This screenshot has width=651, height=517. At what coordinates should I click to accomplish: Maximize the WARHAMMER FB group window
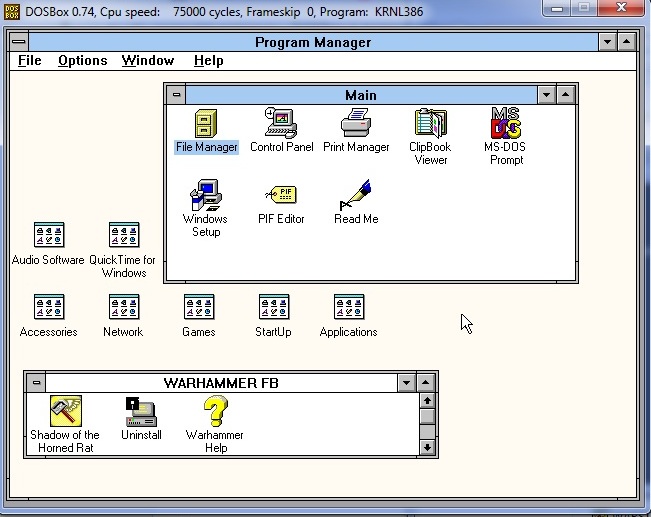pyautogui.click(x=425, y=382)
